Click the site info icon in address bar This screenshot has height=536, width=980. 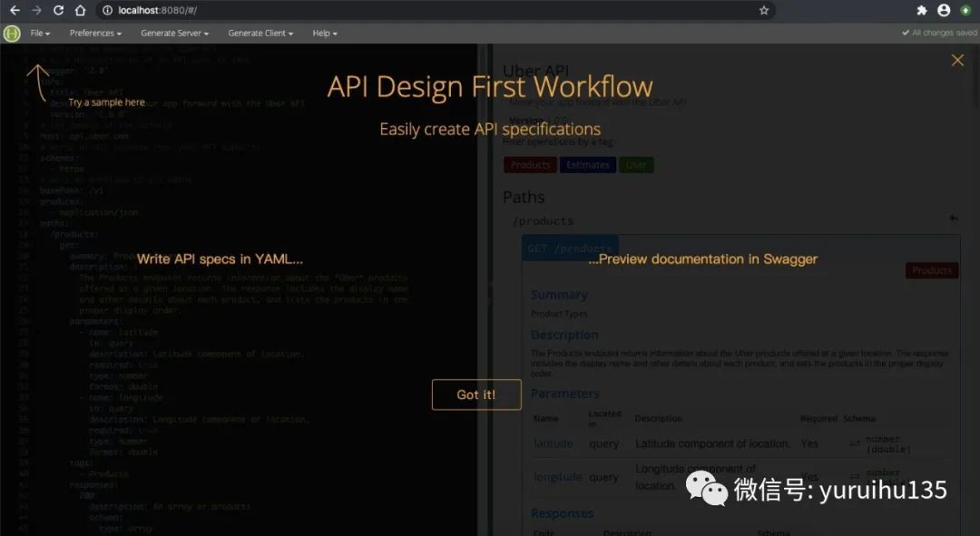pos(107,10)
